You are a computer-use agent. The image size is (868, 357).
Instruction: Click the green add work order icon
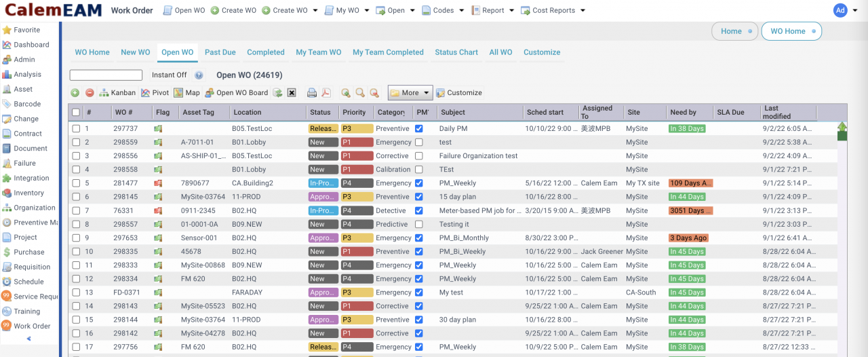(75, 93)
